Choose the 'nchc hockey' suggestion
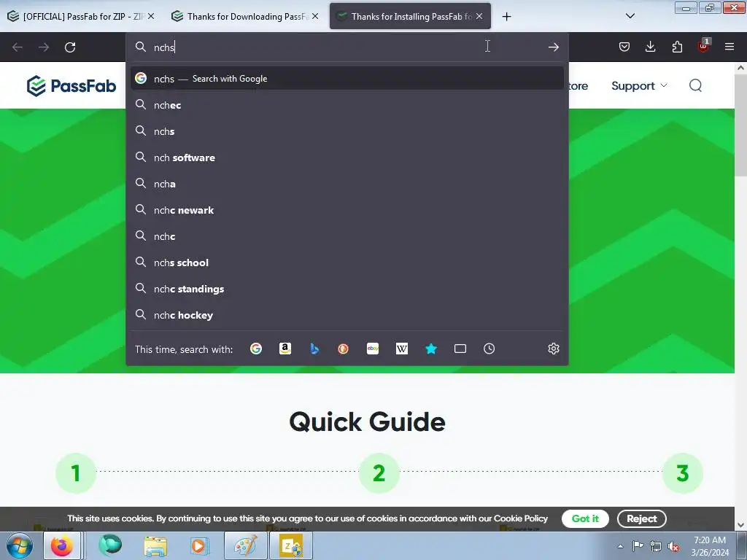Viewport: 747px width, 560px height. coord(347,315)
